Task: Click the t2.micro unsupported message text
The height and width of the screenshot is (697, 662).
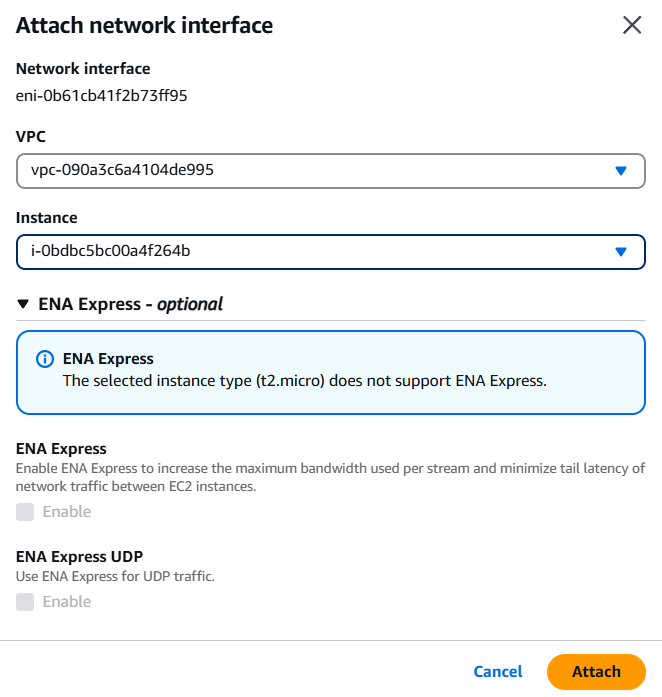Action: (305, 381)
